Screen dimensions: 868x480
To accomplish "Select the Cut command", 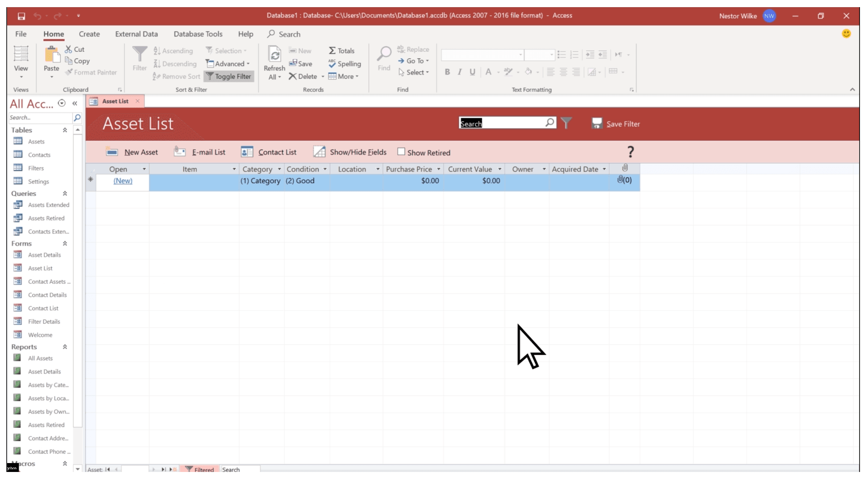I will point(75,49).
